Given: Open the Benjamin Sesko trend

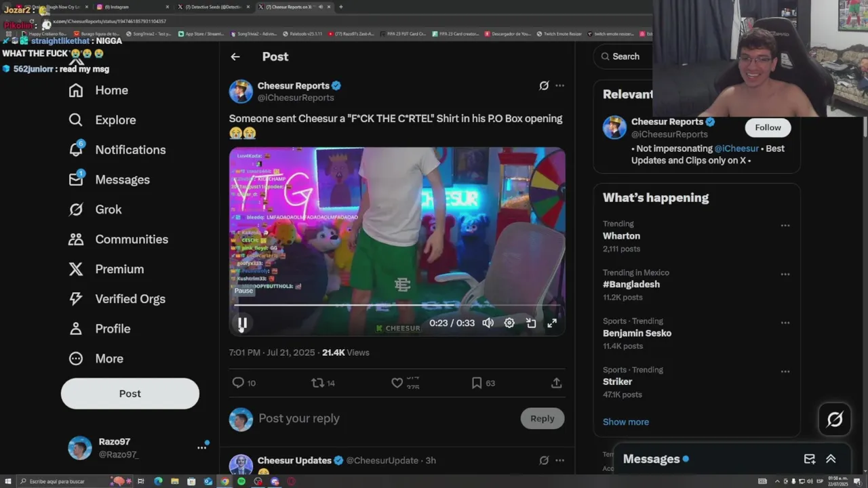Looking at the screenshot, I should (637, 333).
